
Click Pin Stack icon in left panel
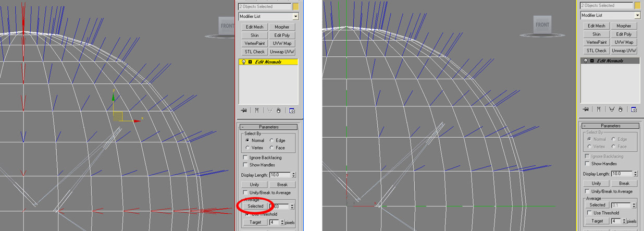(244, 111)
